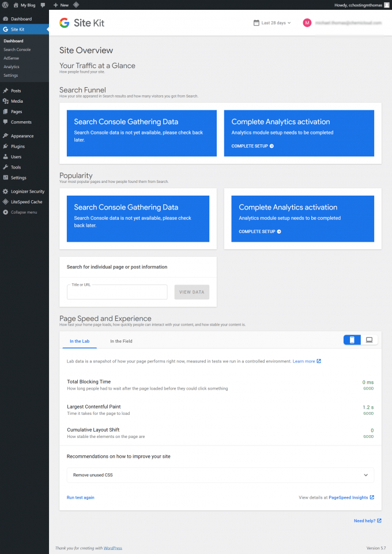This screenshot has height=554, width=392.
Task: Open the New content dropdown in admin bar
Action: click(x=62, y=5)
